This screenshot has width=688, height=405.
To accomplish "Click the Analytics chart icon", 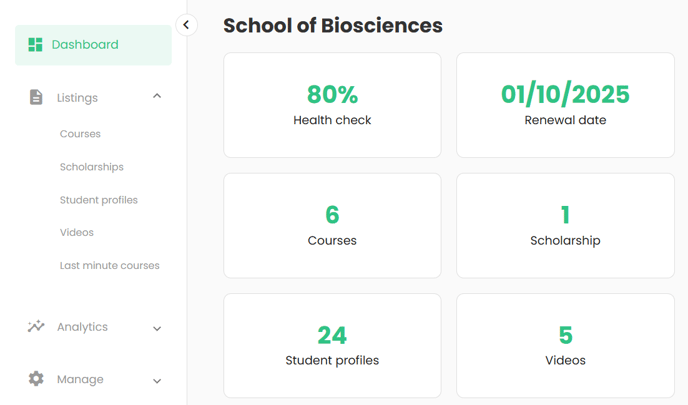I will coord(36,326).
